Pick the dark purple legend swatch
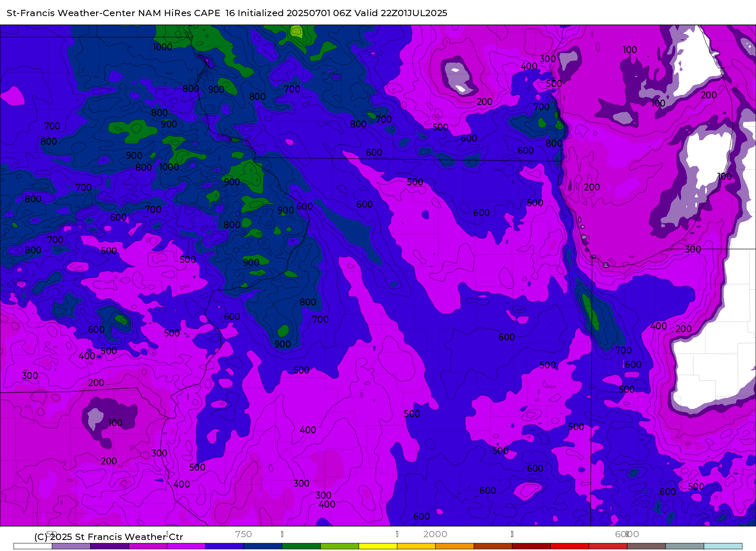The width and height of the screenshot is (756, 551). click(109, 546)
